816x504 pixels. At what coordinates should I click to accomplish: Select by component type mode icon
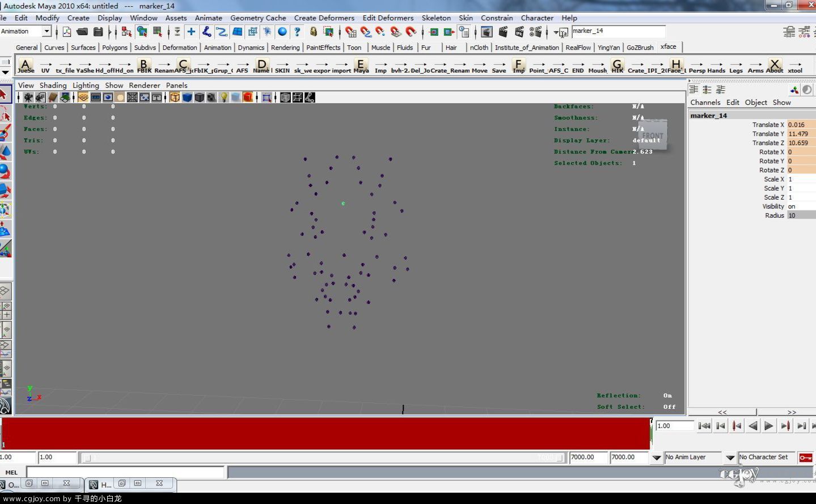[x=158, y=32]
